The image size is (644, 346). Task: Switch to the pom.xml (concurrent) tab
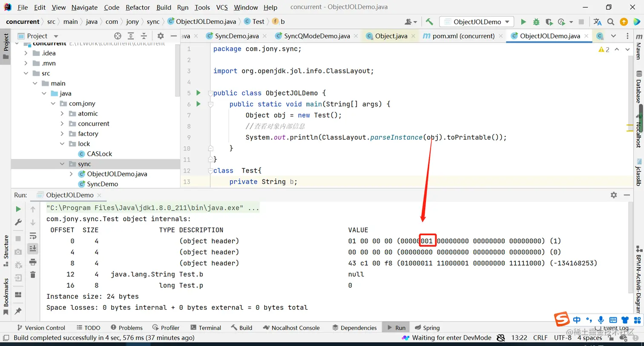click(x=462, y=36)
